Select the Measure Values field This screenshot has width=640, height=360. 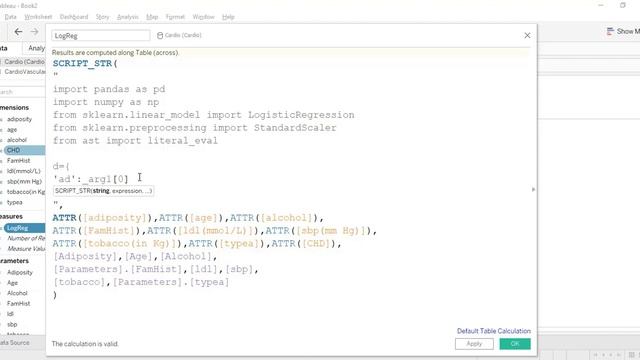pyautogui.click(x=26, y=249)
